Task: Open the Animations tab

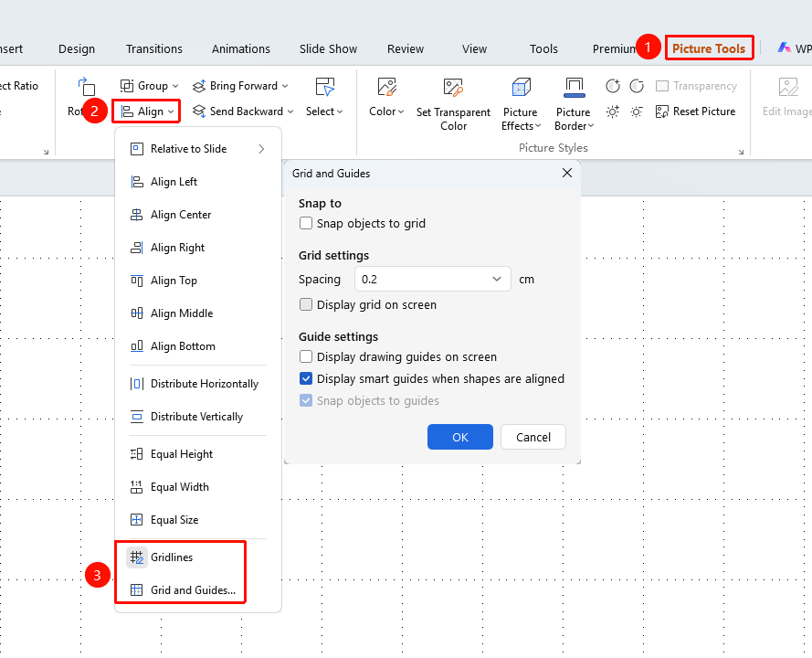Action: (241, 49)
